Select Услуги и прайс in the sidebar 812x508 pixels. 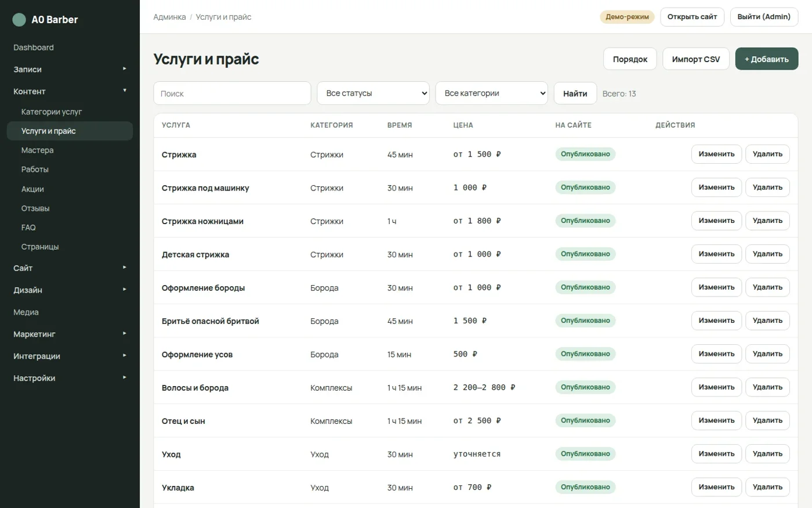click(x=70, y=131)
